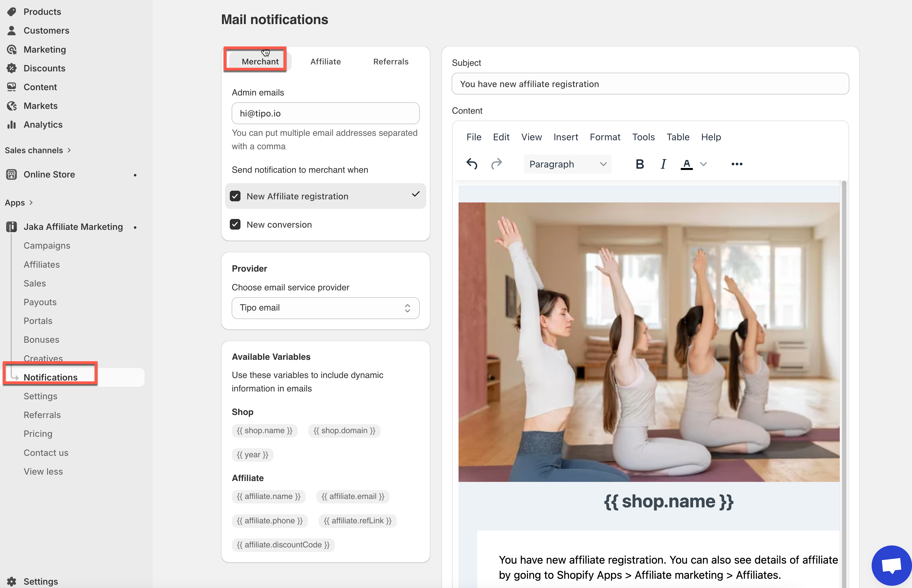
Task: Uncheck the New conversion checkbox
Action: (235, 224)
